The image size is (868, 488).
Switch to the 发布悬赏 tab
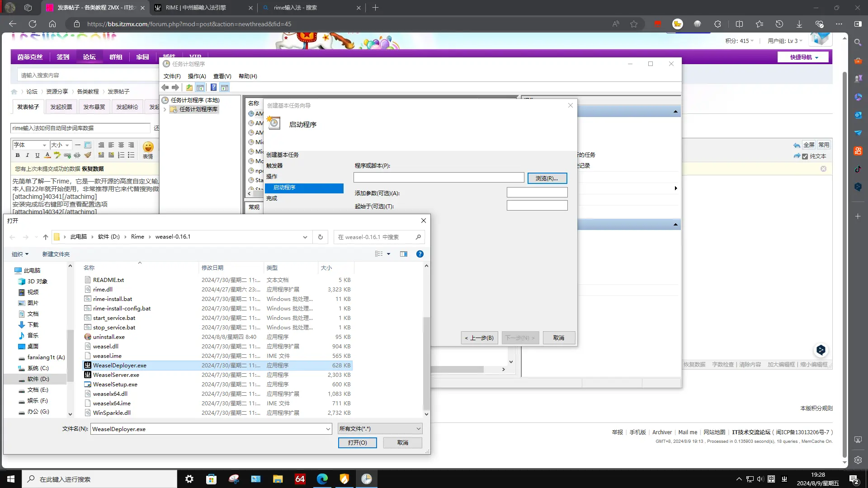click(x=94, y=107)
